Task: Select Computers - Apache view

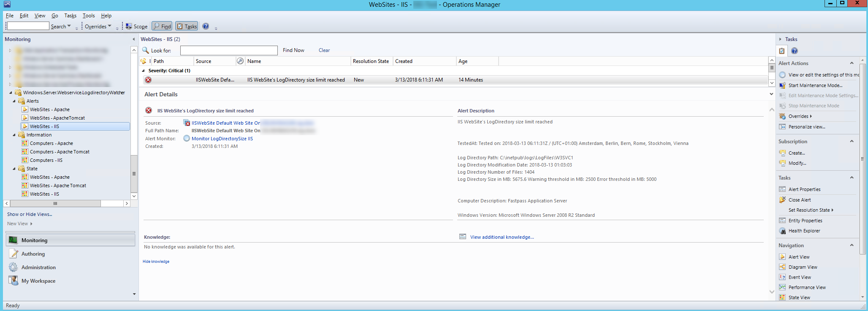Action: coord(51,143)
